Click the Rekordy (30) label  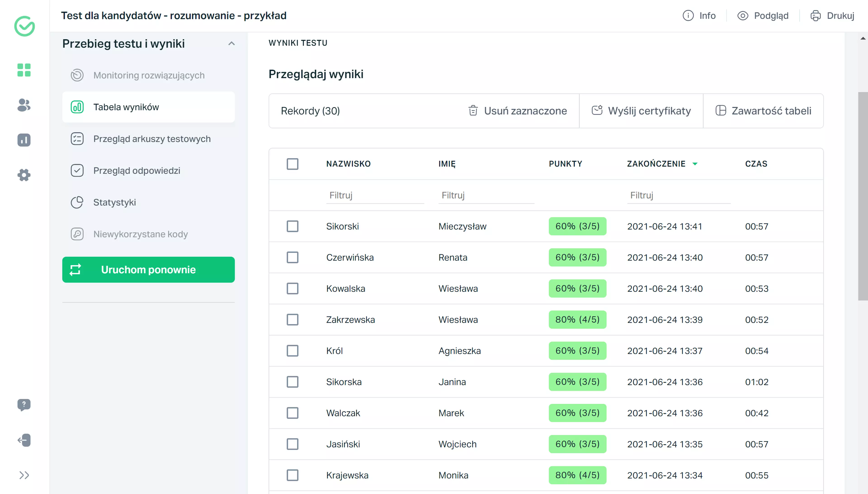[x=310, y=111]
